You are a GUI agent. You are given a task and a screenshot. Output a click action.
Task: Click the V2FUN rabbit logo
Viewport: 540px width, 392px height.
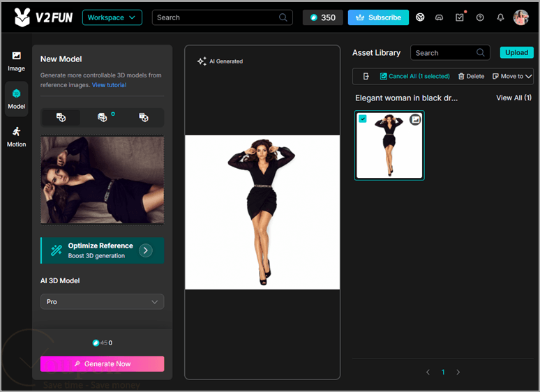click(x=22, y=17)
